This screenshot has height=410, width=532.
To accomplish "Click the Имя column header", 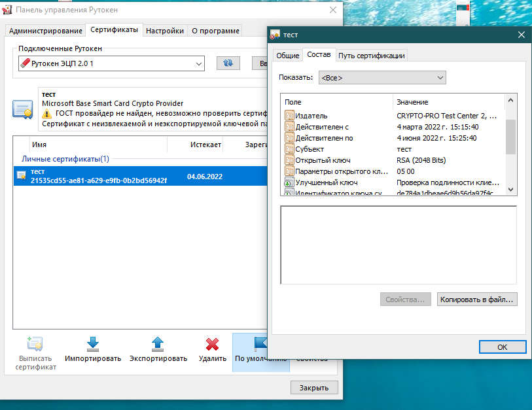I will pyautogui.click(x=98, y=145).
